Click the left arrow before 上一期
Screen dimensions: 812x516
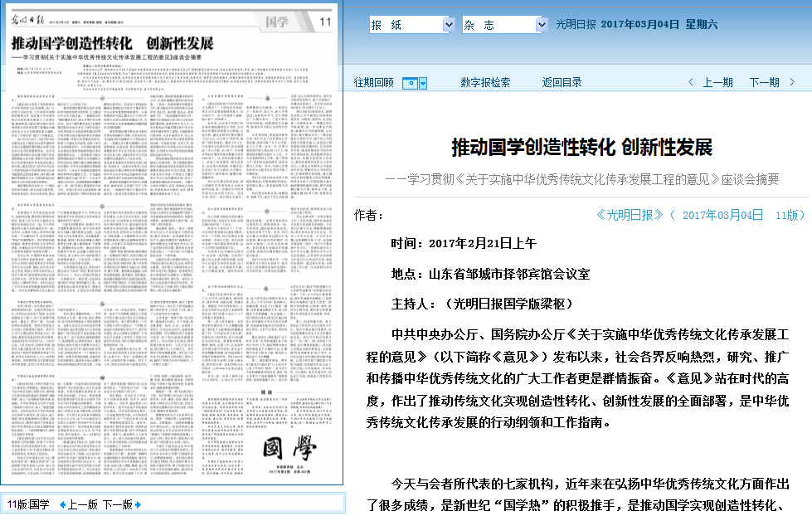tap(691, 82)
